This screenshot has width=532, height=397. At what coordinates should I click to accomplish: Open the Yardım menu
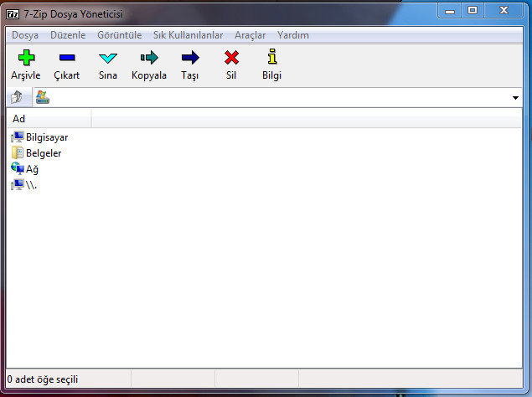[x=293, y=35]
